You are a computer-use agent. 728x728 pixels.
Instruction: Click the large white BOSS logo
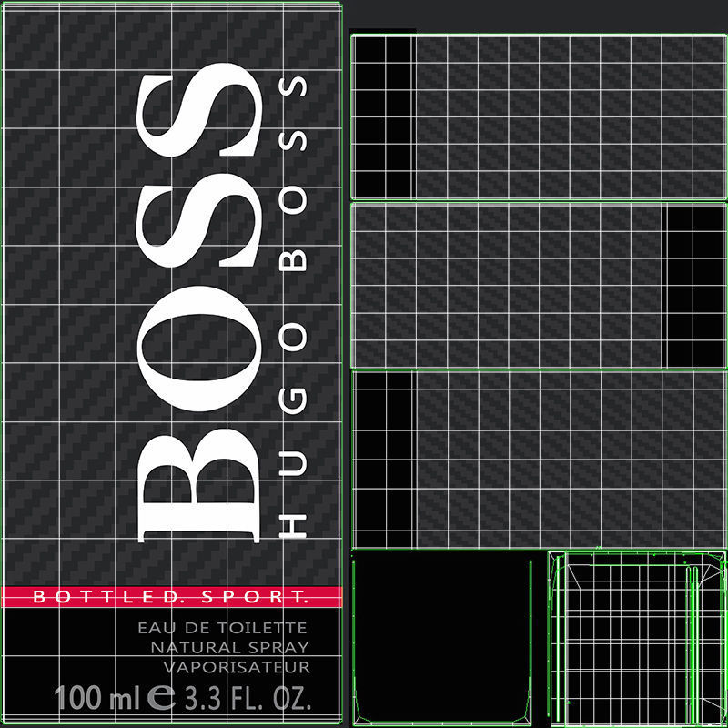point(198,303)
